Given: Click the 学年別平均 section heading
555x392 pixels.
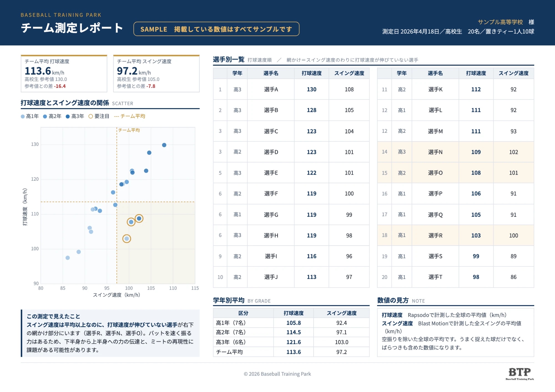Looking at the screenshot, I should click(x=228, y=300).
